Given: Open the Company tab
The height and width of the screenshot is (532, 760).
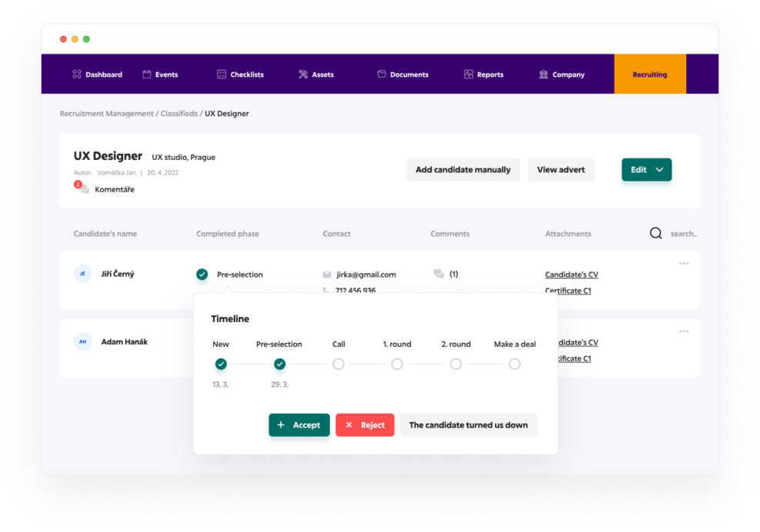Looking at the screenshot, I should click(x=562, y=74).
